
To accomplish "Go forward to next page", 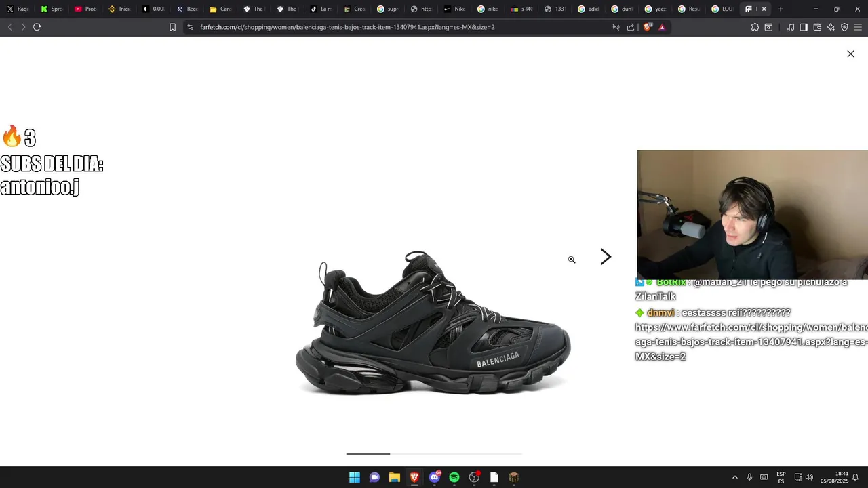I will pos(23,27).
